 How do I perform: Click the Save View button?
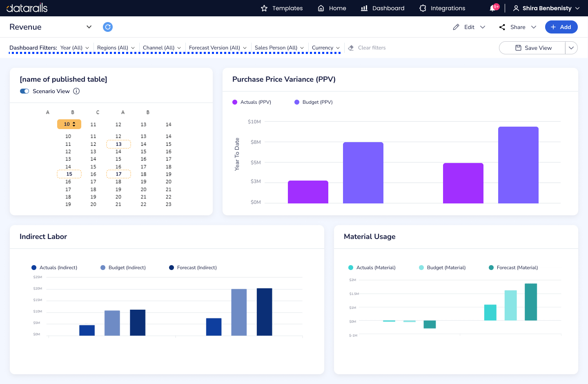[532, 48]
